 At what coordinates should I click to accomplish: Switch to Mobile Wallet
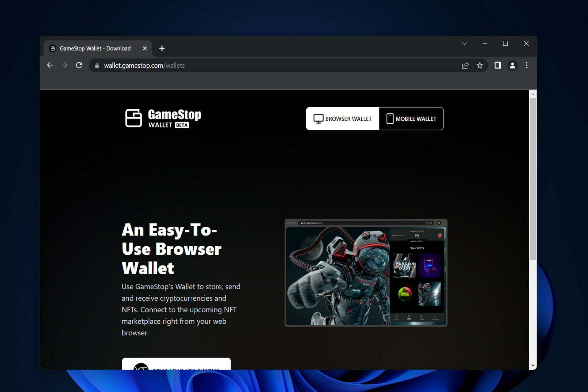click(411, 119)
